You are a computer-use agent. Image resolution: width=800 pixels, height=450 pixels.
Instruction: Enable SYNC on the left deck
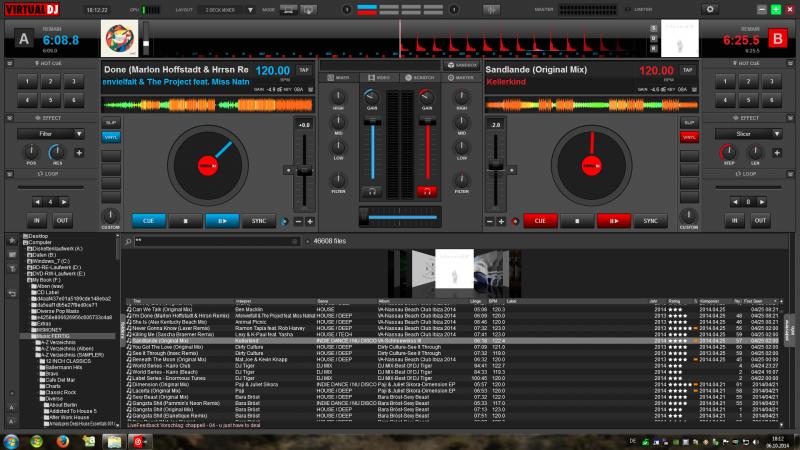point(259,220)
